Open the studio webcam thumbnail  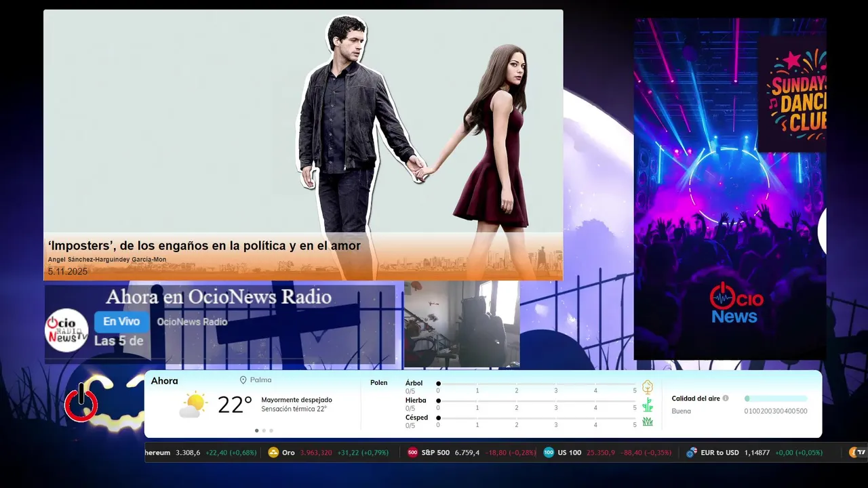click(x=462, y=324)
